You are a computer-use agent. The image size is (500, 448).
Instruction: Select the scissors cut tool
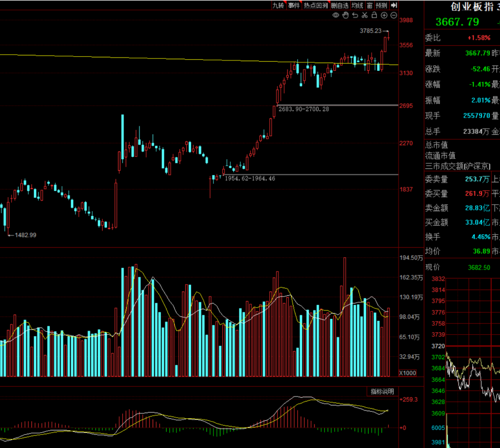point(365,15)
